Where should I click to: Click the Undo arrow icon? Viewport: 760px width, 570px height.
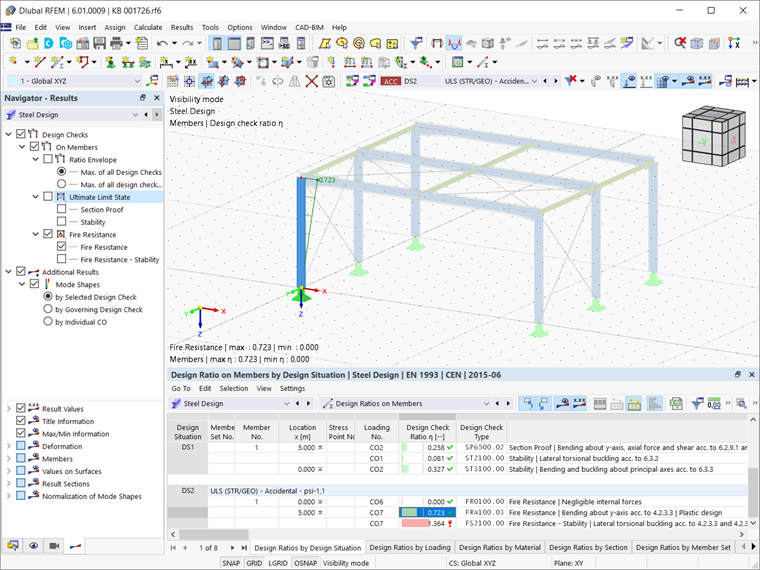(x=162, y=44)
